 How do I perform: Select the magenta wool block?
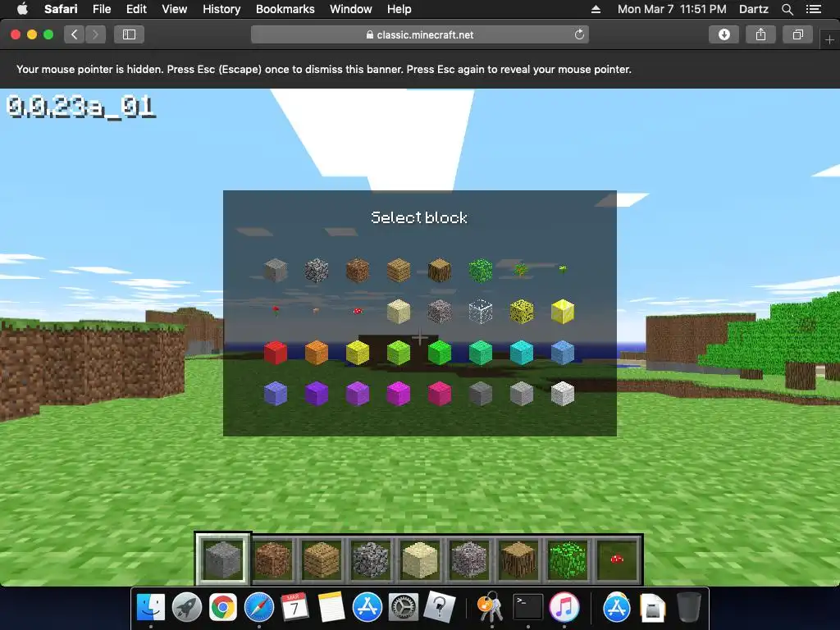pyautogui.click(x=399, y=394)
